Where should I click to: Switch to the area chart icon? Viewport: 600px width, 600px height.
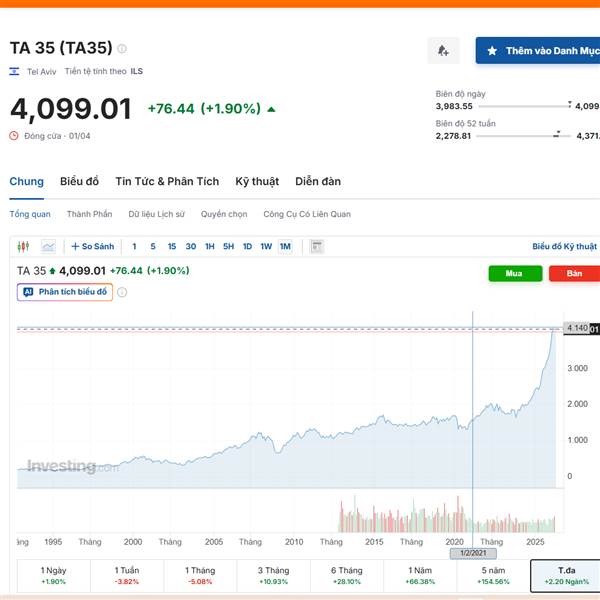pyautogui.click(x=48, y=246)
